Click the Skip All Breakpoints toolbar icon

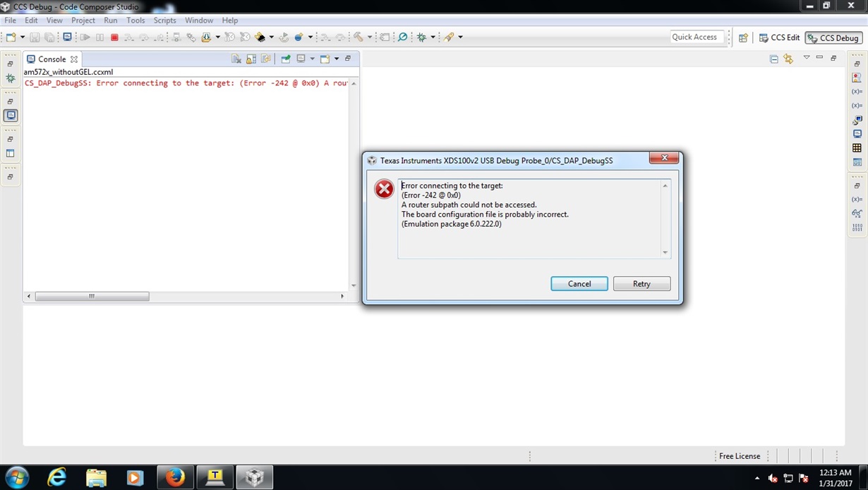403,37
